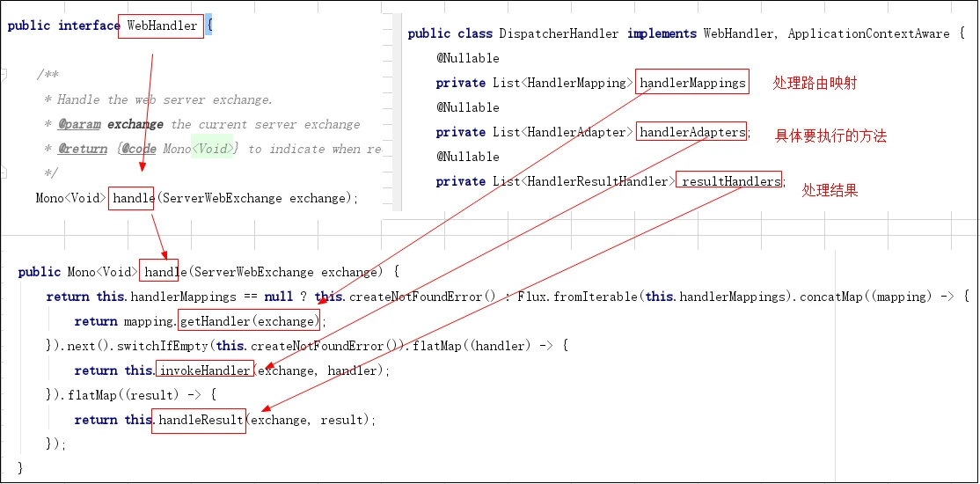Click the highlighted <Void> in the Javadoc
980x484 pixels.
212,149
